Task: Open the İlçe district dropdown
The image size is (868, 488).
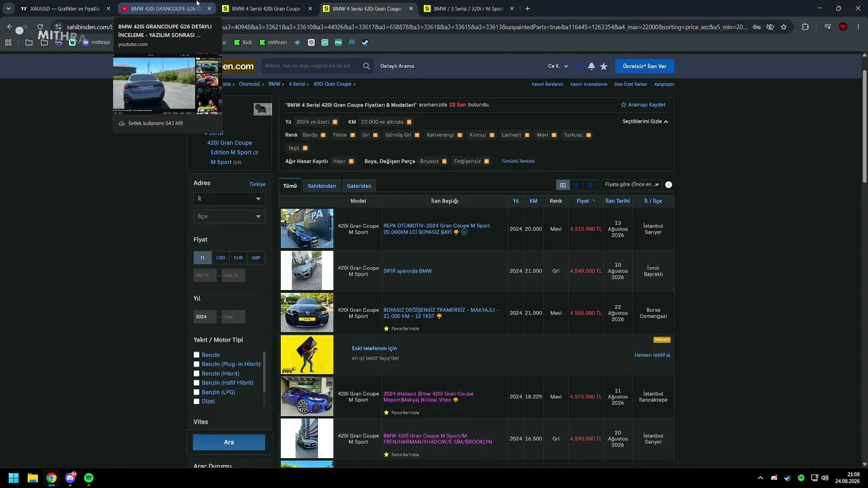Action: point(229,216)
